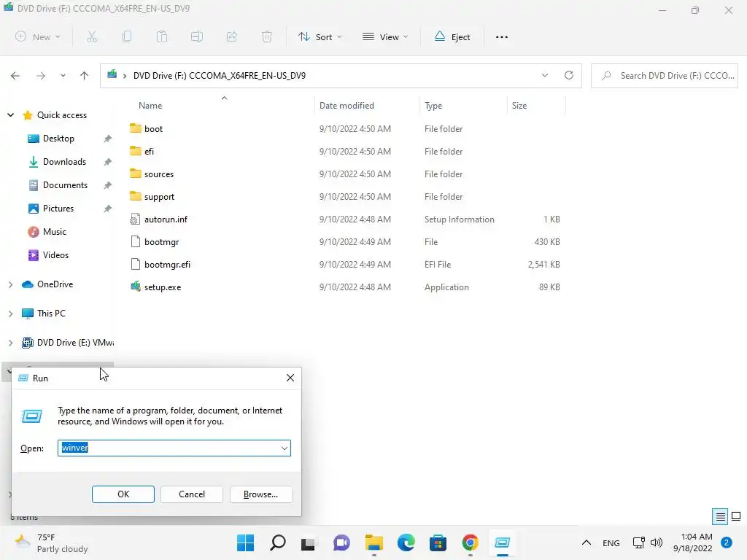747x560 pixels.
Task: Eject the DVD drive
Action: click(x=452, y=36)
